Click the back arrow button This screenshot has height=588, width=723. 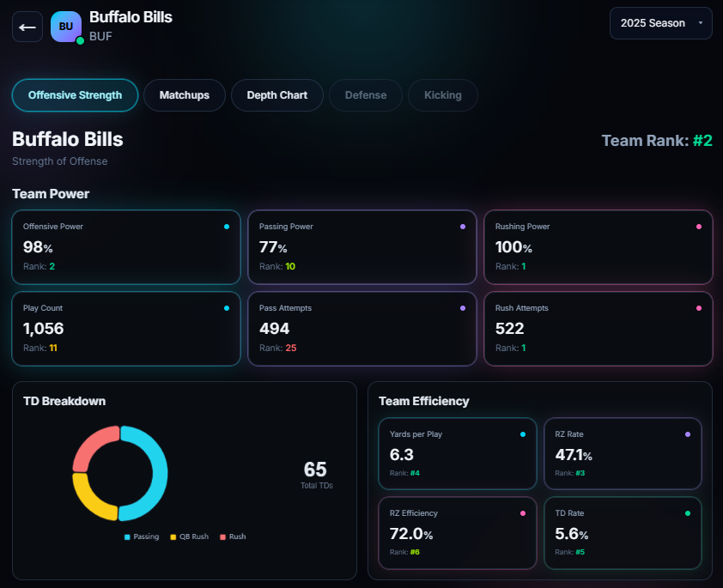point(27,27)
